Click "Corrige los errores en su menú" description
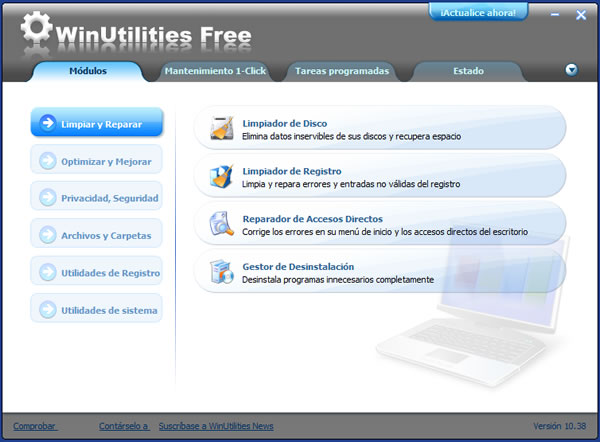 [385, 232]
